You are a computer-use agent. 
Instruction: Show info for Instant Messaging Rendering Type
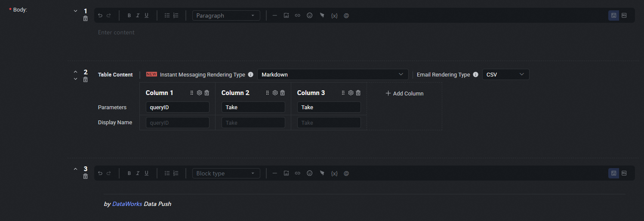(x=251, y=74)
